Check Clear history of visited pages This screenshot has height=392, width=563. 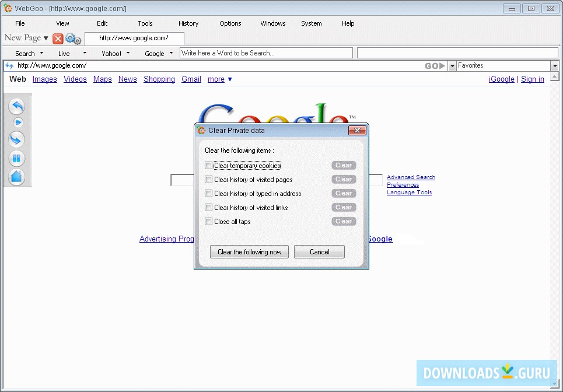[x=208, y=180]
